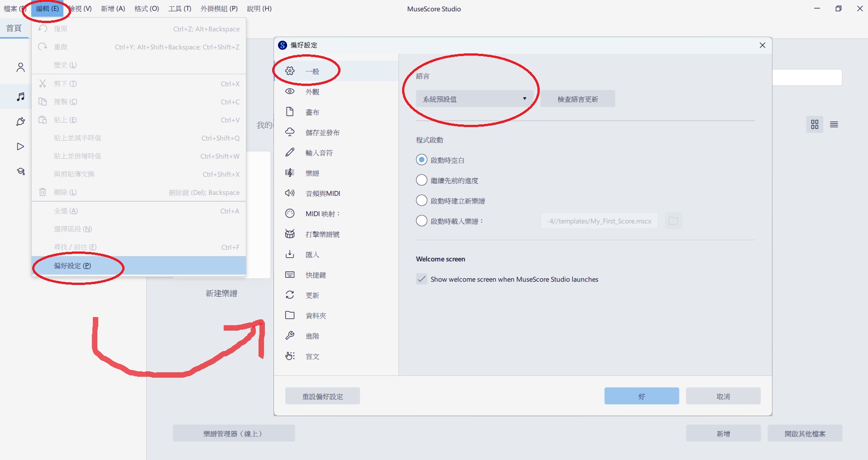Open the 格式 (O) menu
The height and width of the screenshot is (460, 868).
coord(146,9)
